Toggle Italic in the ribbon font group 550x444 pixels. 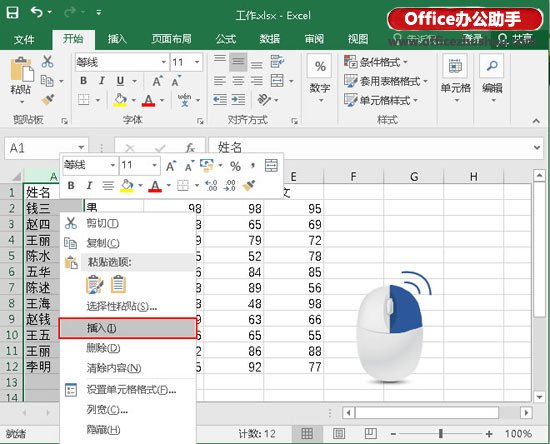tap(102, 81)
